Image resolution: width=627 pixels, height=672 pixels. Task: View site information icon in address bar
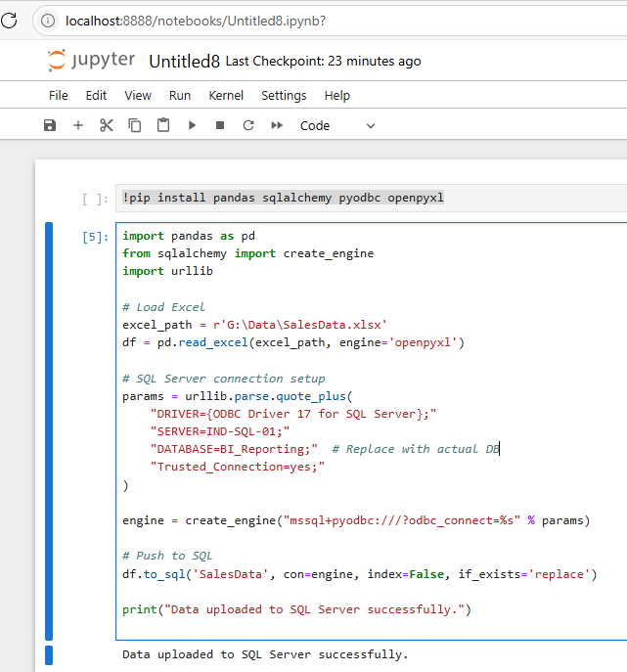point(48,21)
